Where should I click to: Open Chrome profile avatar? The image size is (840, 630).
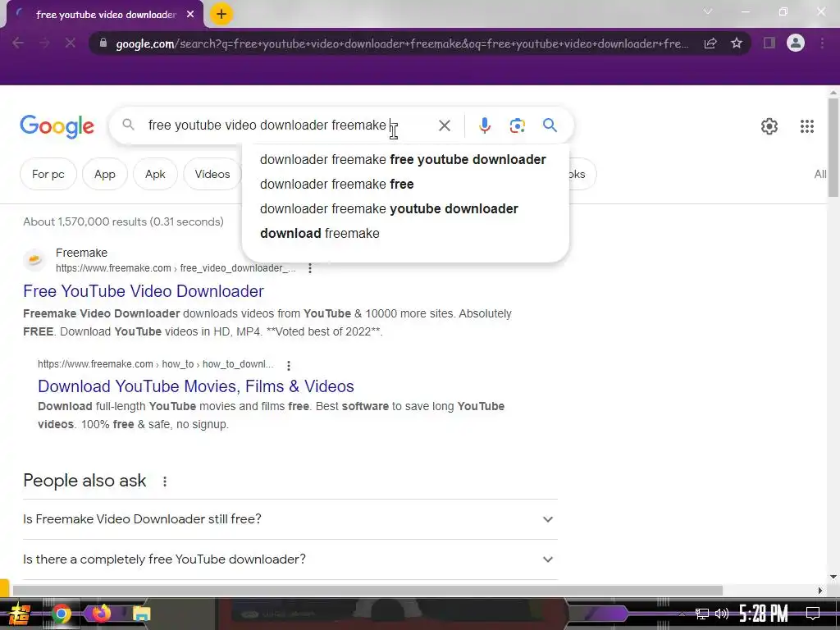coord(796,43)
